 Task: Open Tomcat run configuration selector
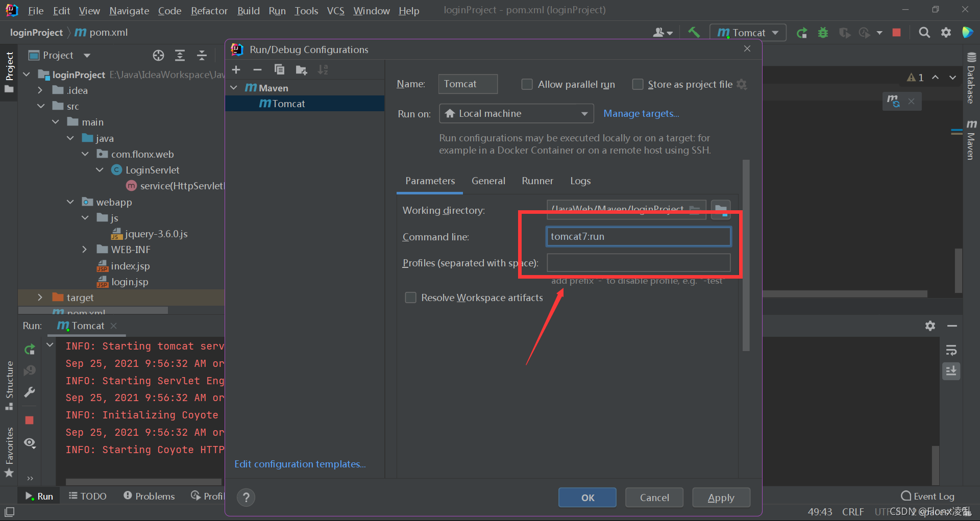(x=748, y=33)
